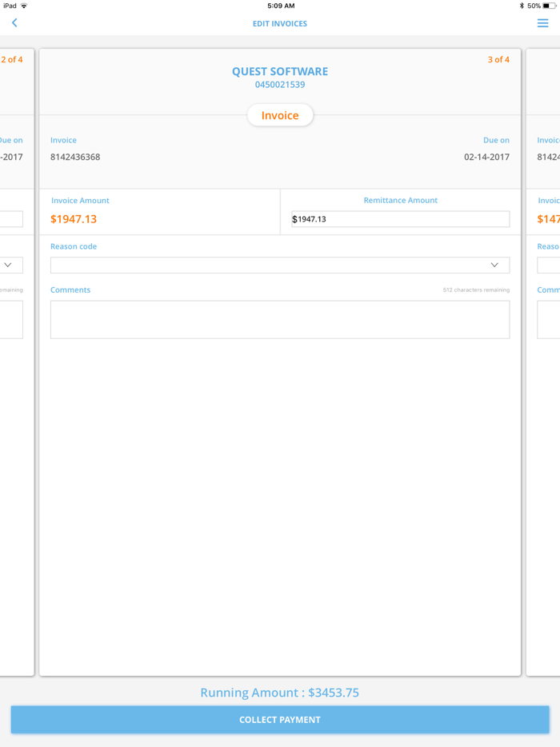Tap the Due on label on card 3 of 4
560x747 pixels.
tap(496, 140)
